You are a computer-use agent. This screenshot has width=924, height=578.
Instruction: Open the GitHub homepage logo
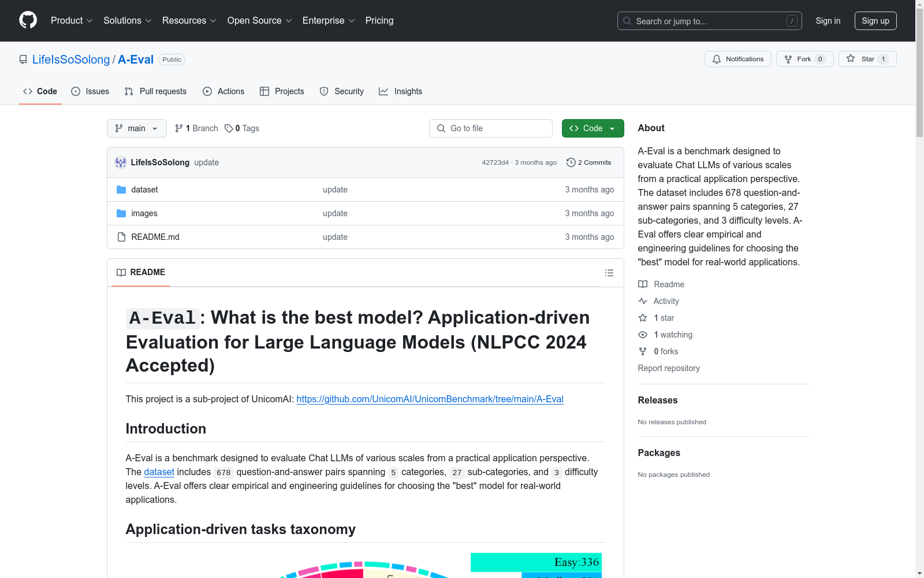[x=28, y=20]
